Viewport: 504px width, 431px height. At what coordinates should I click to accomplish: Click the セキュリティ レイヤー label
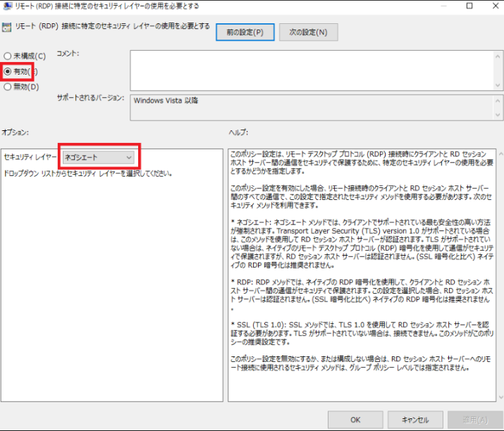point(30,157)
